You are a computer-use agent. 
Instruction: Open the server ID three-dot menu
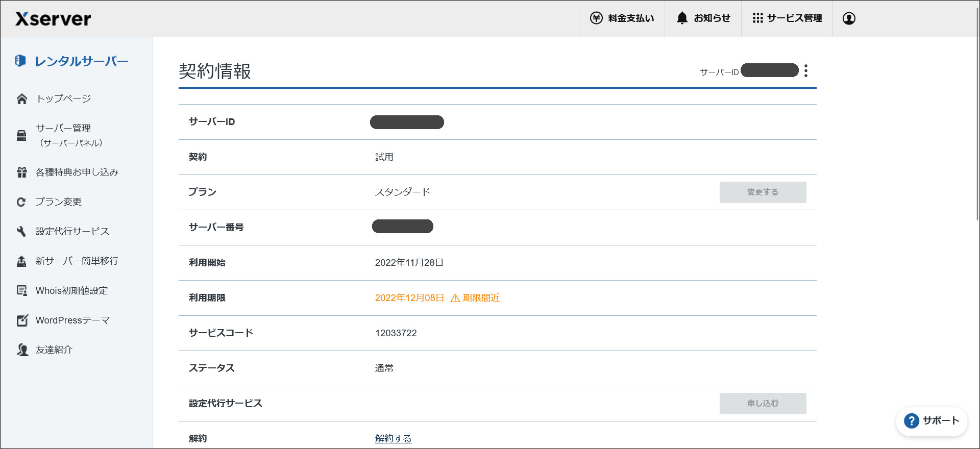pyautogui.click(x=806, y=70)
